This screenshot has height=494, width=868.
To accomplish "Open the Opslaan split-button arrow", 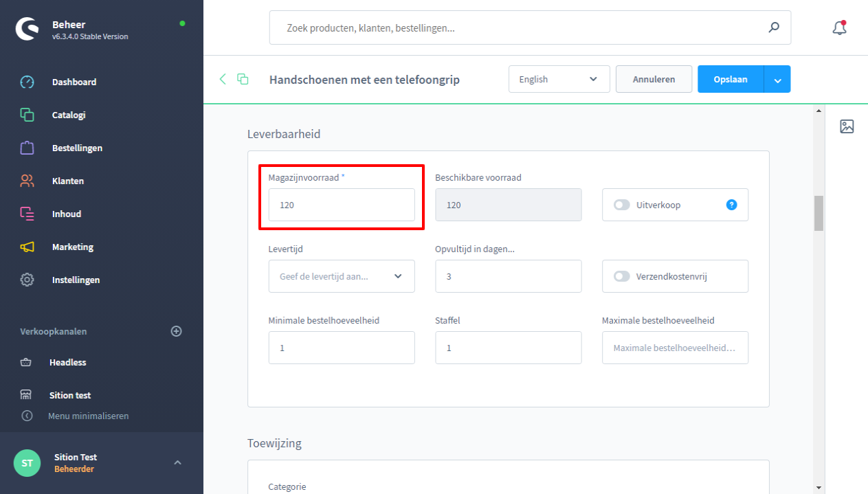I will point(777,80).
